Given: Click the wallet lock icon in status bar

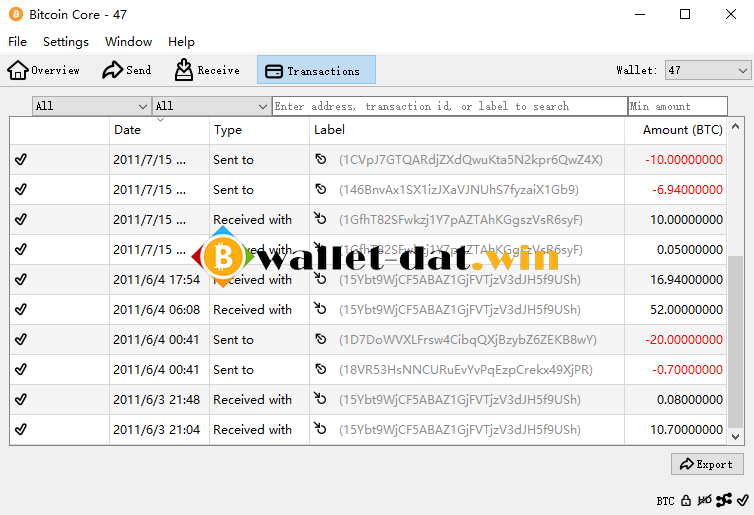Looking at the screenshot, I should click(686, 501).
